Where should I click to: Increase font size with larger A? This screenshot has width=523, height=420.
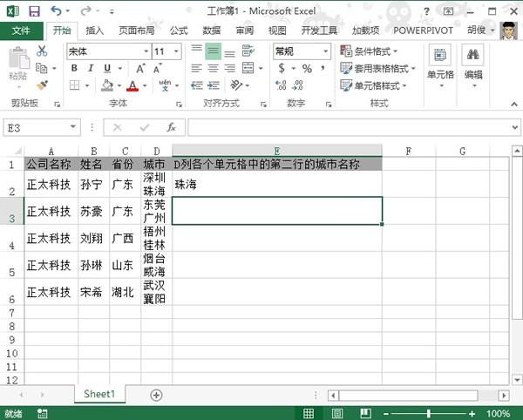[140, 69]
